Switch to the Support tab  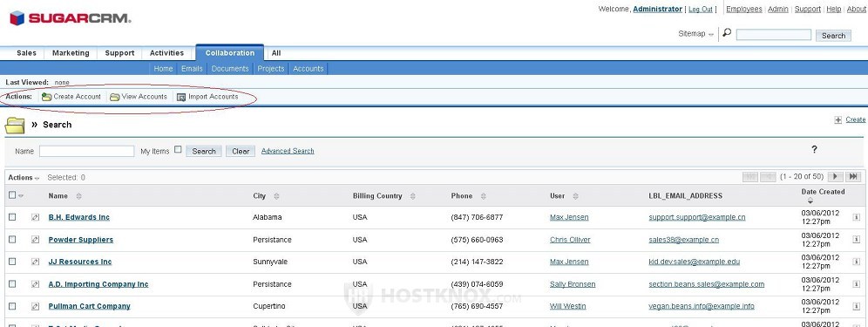pyautogui.click(x=119, y=53)
